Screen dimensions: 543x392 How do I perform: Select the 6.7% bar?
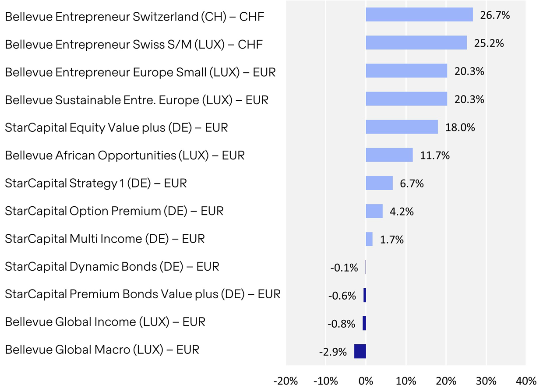click(x=379, y=183)
